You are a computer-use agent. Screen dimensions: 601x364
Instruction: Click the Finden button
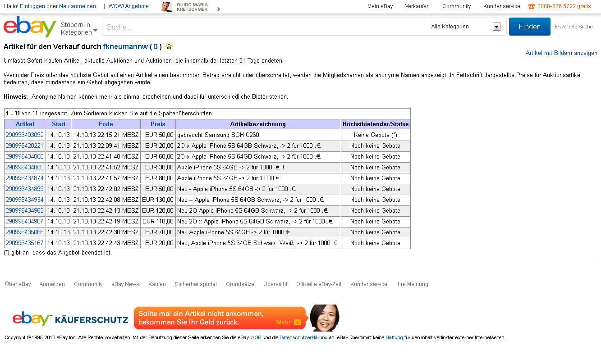coord(530,27)
